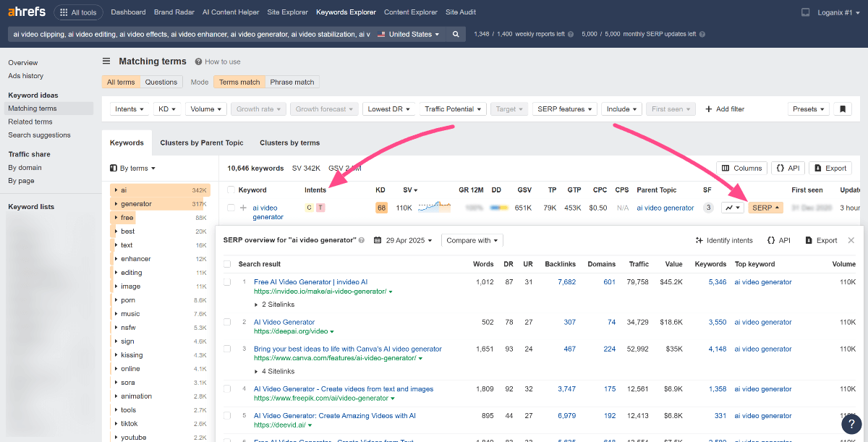Open Site Explorer in top navigation
Viewport: 868px width, 442px height.
288,12
